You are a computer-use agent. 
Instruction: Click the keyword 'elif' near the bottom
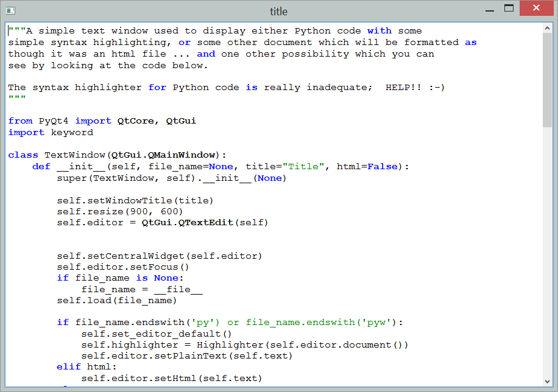tap(68, 366)
